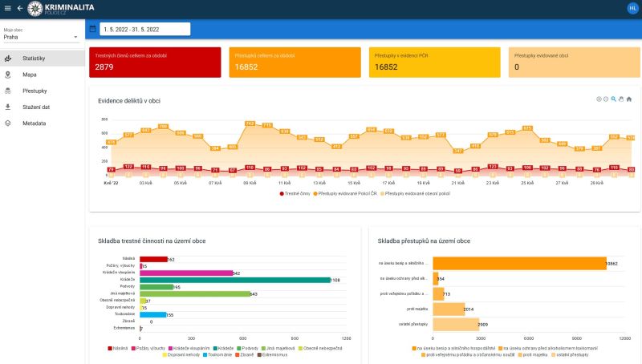Toggle the Trestné činy series in the legend

296,193
